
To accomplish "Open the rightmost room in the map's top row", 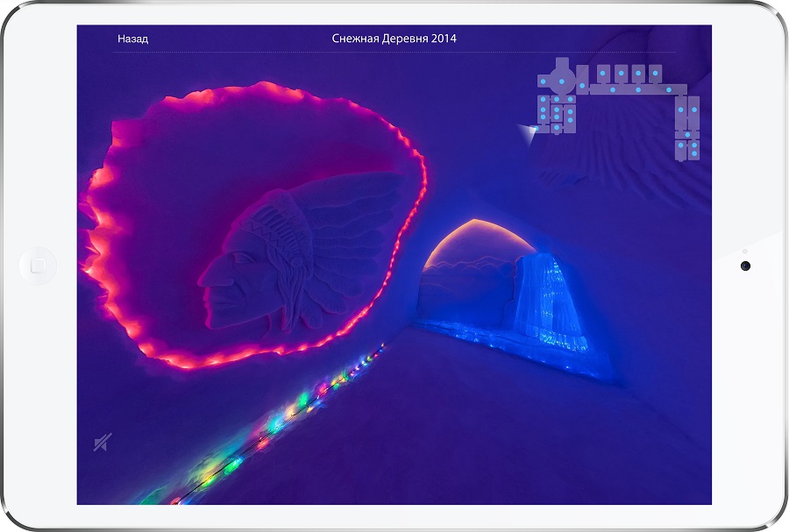I will point(656,74).
